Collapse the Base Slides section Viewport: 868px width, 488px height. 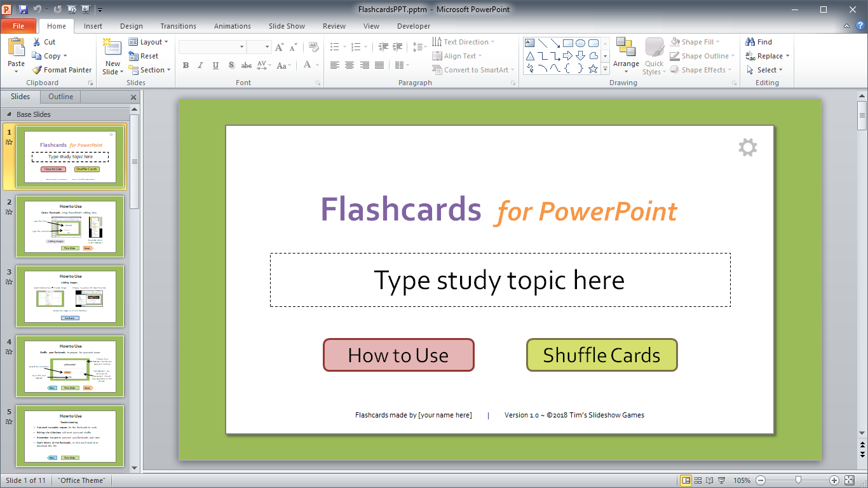(9, 114)
